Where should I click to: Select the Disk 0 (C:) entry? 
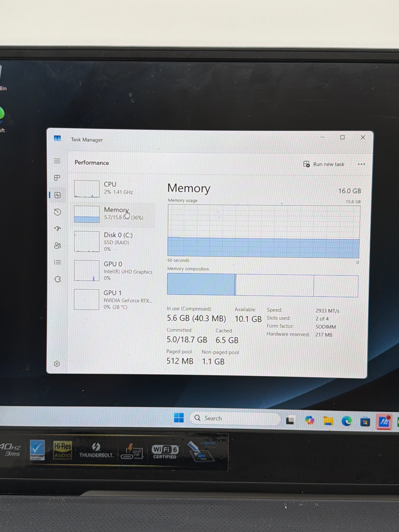(x=113, y=242)
